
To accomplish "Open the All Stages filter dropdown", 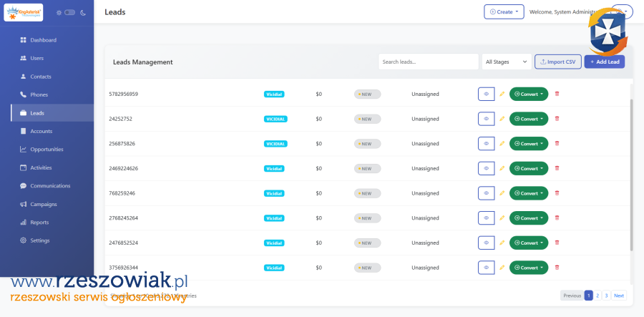I will tap(506, 62).
